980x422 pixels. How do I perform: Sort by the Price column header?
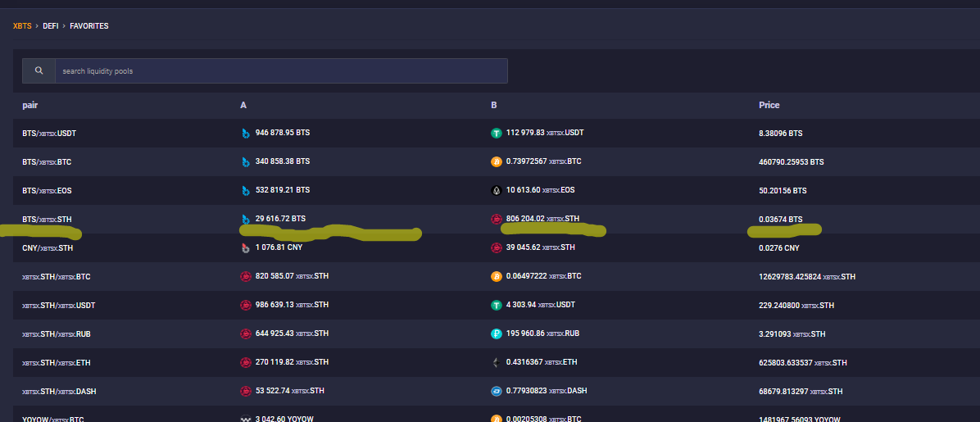769,105
